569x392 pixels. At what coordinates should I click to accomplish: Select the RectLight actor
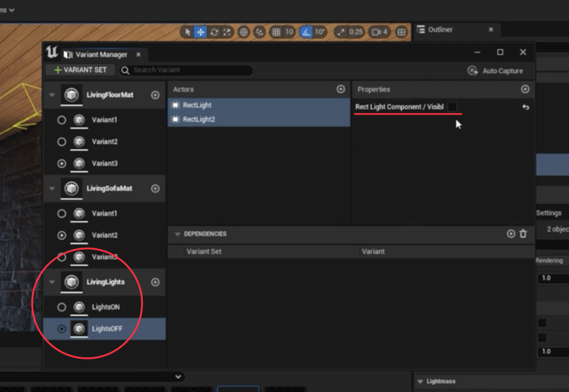point(259,105)
